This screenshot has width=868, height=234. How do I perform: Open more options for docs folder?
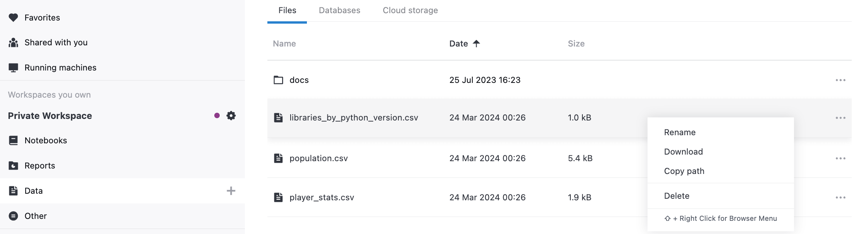pos(840,80)
